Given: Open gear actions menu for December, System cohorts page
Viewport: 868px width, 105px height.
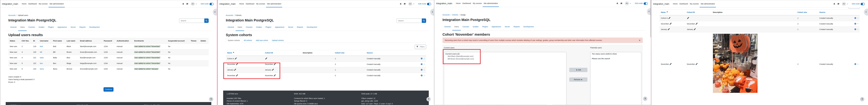Looking at the screenshot, I should coord(422,64).
